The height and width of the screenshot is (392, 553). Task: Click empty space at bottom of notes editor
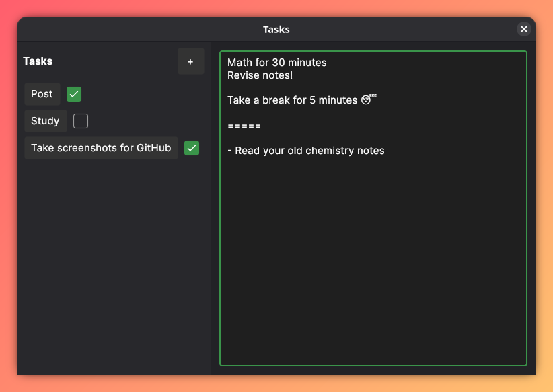pos(373,303)
